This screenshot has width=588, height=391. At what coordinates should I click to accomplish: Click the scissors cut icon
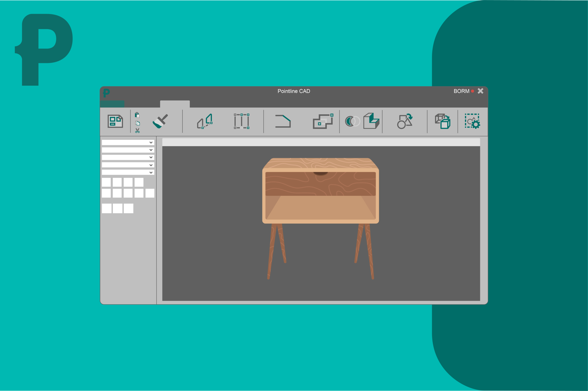click(137, 130)
